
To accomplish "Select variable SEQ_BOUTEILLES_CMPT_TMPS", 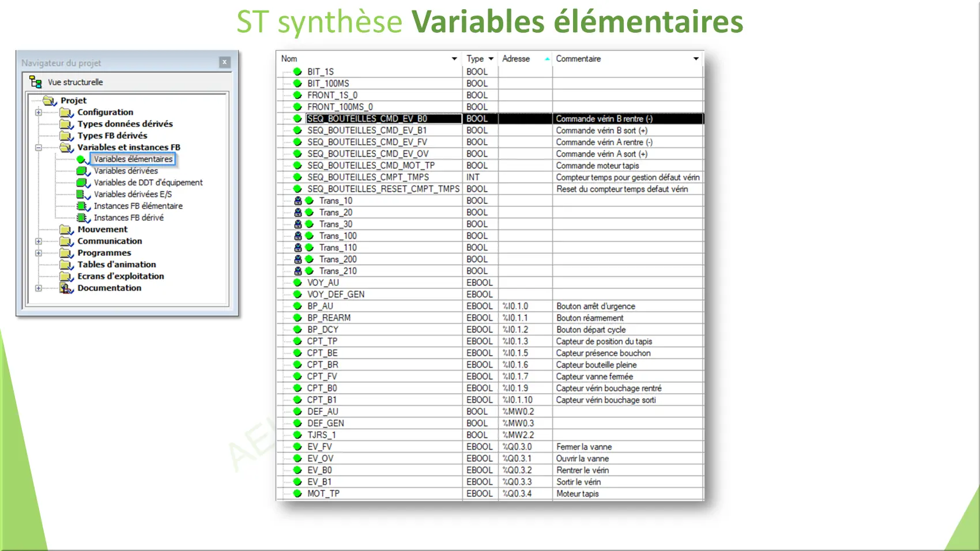I will [368, 177].
